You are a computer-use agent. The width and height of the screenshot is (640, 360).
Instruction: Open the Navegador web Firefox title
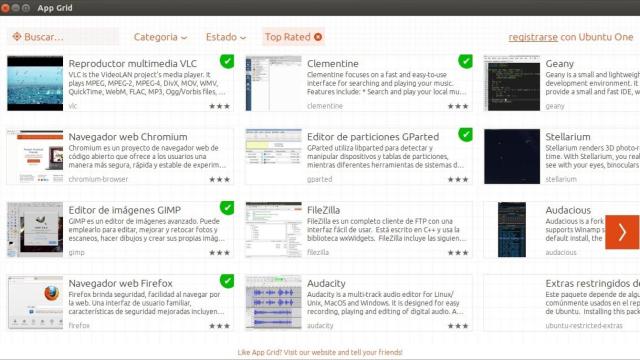tap(120, 283)
